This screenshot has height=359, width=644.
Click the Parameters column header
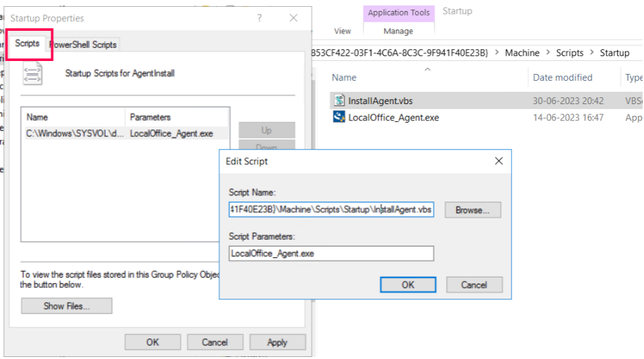tap(177, 117)
